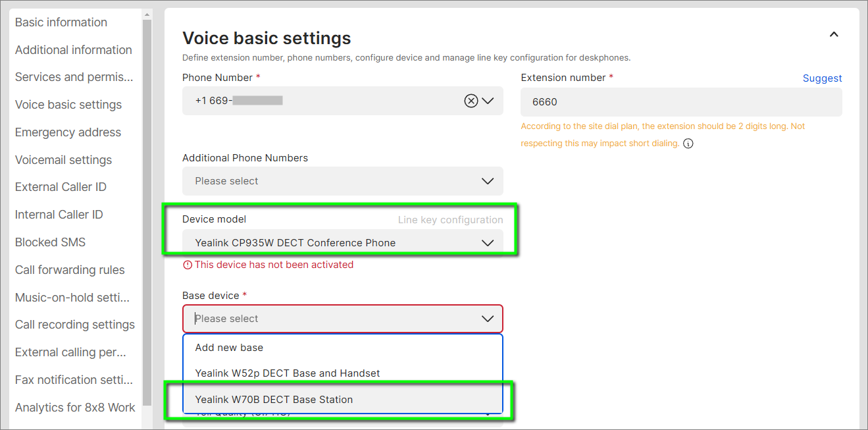Viewport: 868px width, 430px height.
Task: Navigate to Emergency address section
Action: (68, 132)
